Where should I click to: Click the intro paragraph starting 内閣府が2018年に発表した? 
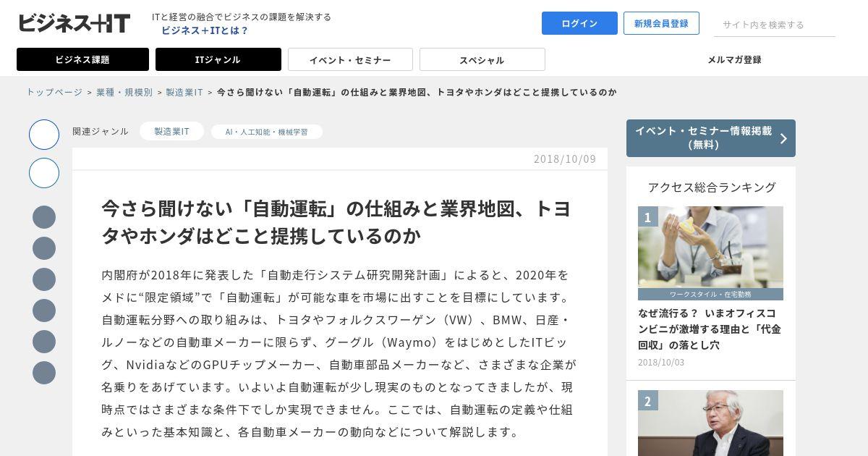point(339,353)
